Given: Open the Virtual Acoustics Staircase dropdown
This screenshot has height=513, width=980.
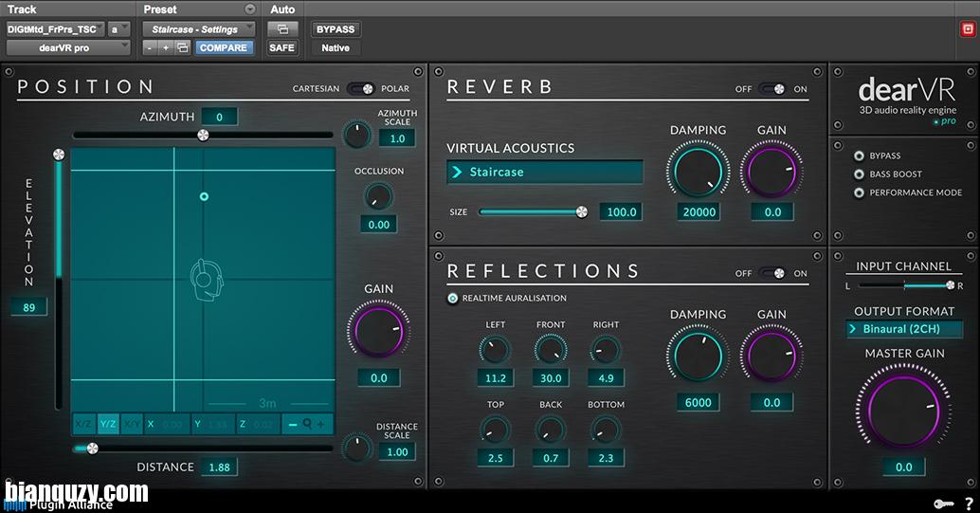Looking at the screenshot, I should [x=545, y=172].
